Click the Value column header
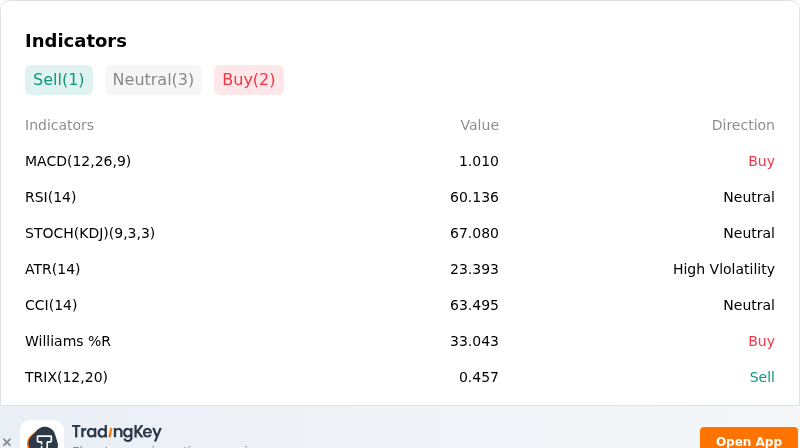This screenshot has width=800, height=448. click(479, 125)
